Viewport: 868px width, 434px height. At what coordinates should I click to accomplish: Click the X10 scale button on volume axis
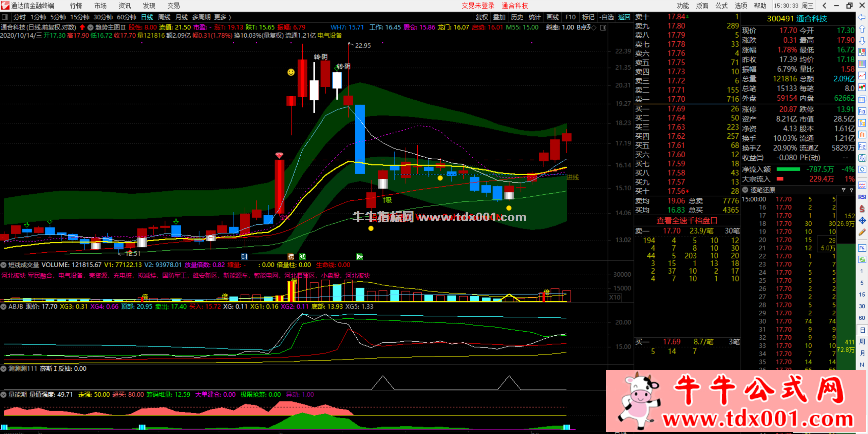[615, 297]
